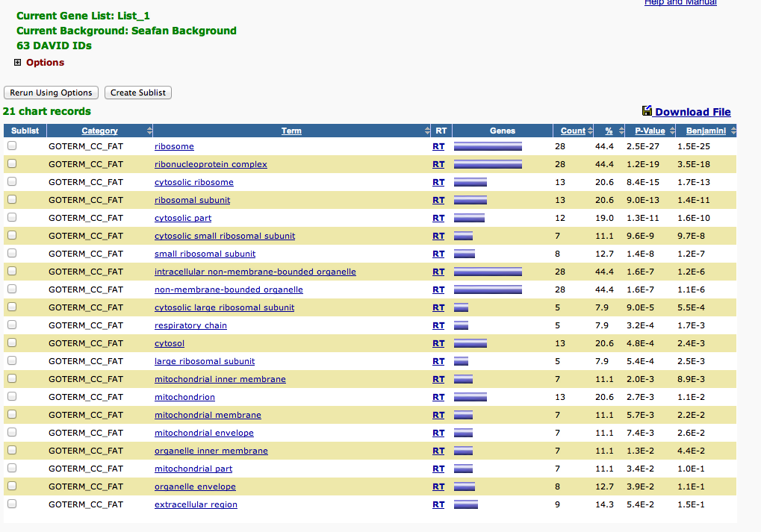Open RT related terms for extracellular region
The image size is (761, 532).
[x=438, y=505]
